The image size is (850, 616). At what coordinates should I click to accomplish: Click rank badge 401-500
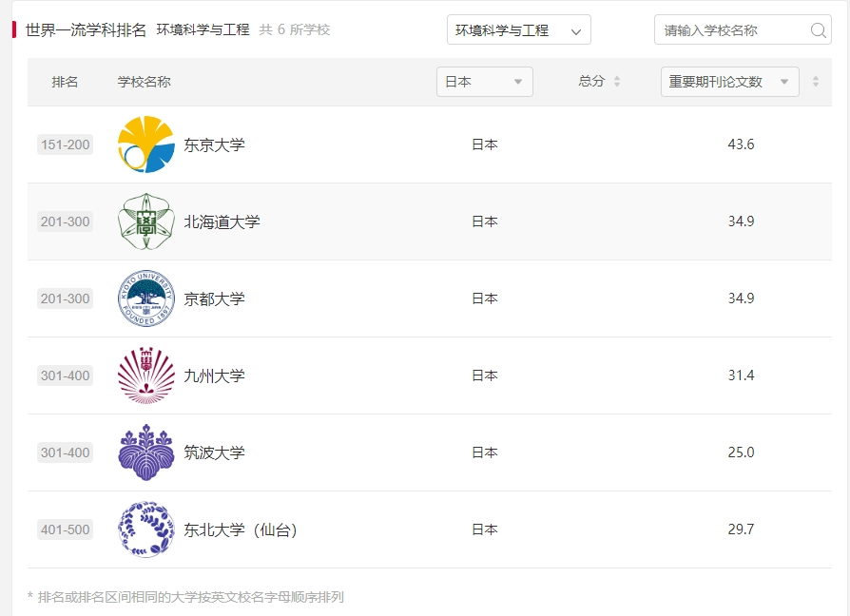tap(65, 529)
